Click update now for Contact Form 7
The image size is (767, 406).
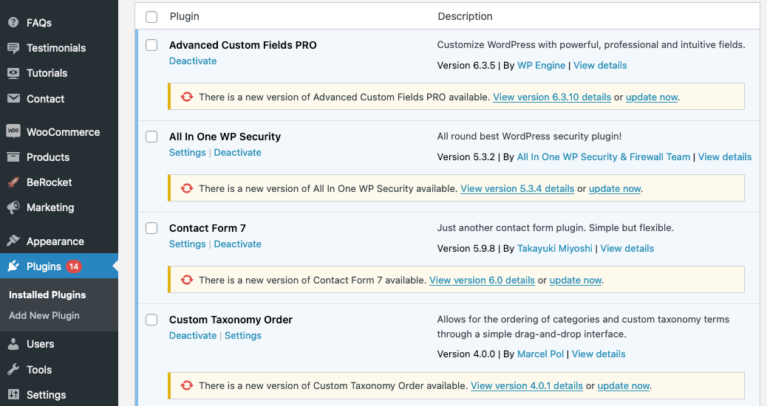575,280
